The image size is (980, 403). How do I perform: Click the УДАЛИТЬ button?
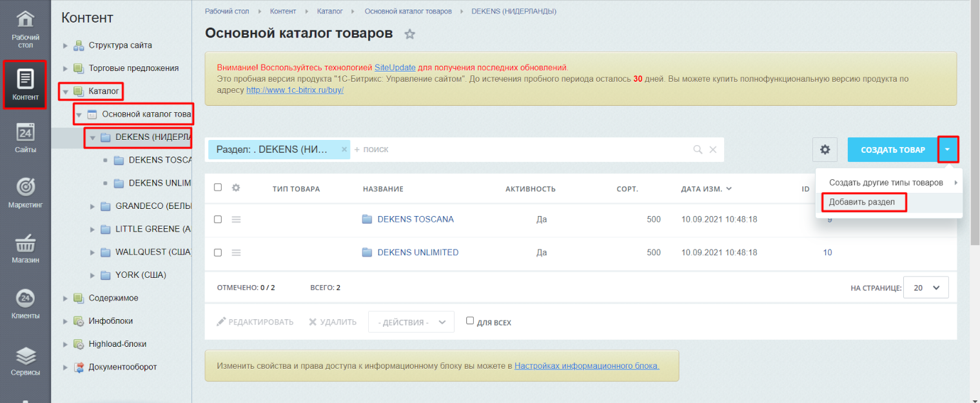(x=333, y=322)
